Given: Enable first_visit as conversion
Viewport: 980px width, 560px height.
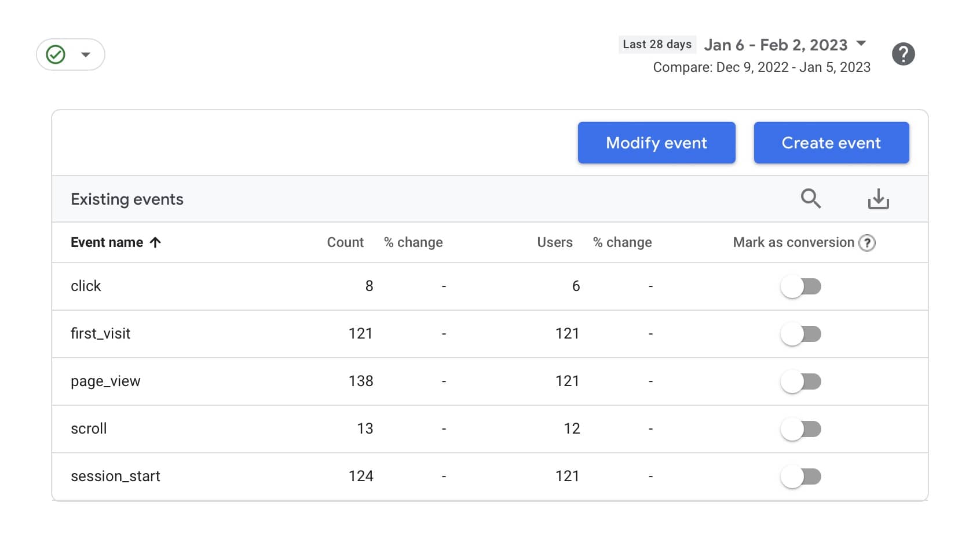Looking at the screenshot, I should coord(801,334).
